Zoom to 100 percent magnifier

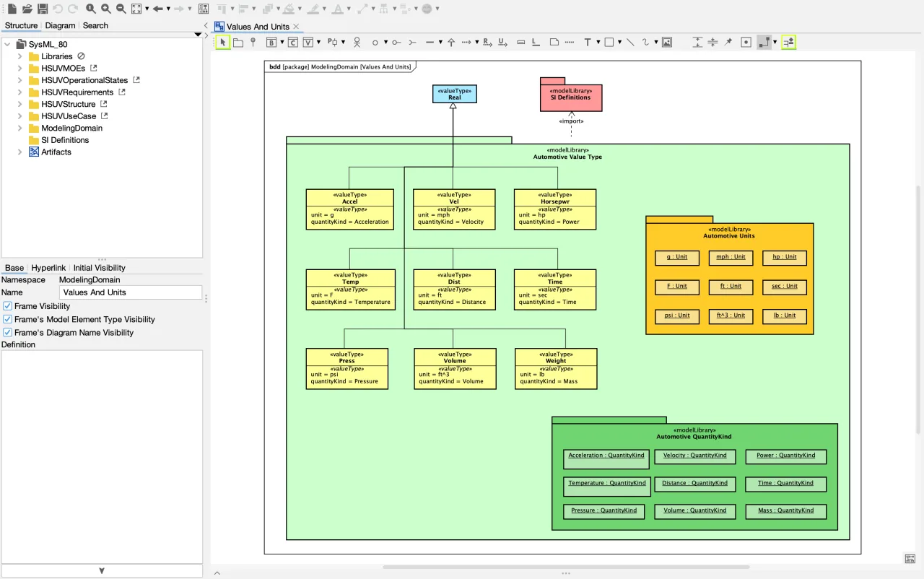pyautogui.click(x=91, y=9)
